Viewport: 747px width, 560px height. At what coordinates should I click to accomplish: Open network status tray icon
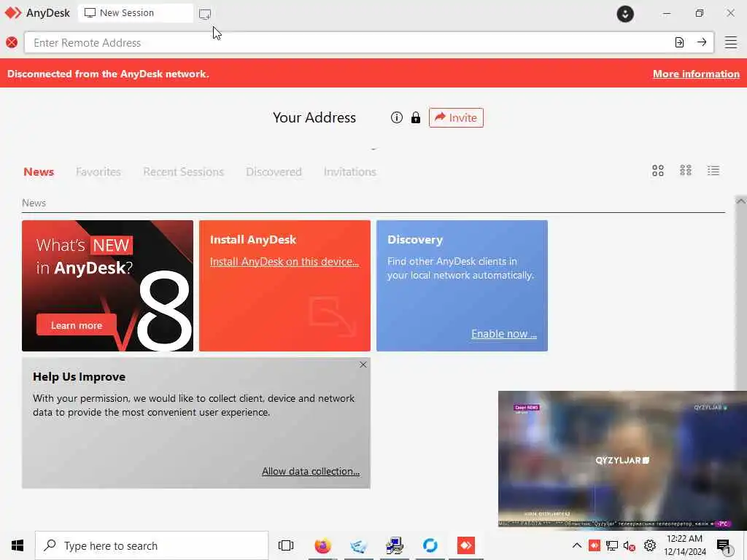click(612, 545)
